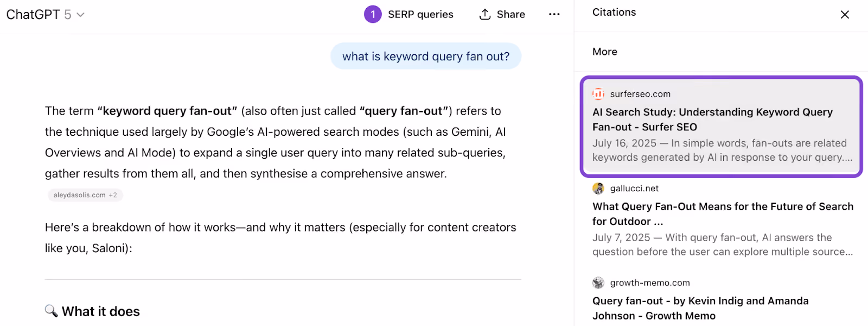Click the surferseo.com domain text

point(640,94)
